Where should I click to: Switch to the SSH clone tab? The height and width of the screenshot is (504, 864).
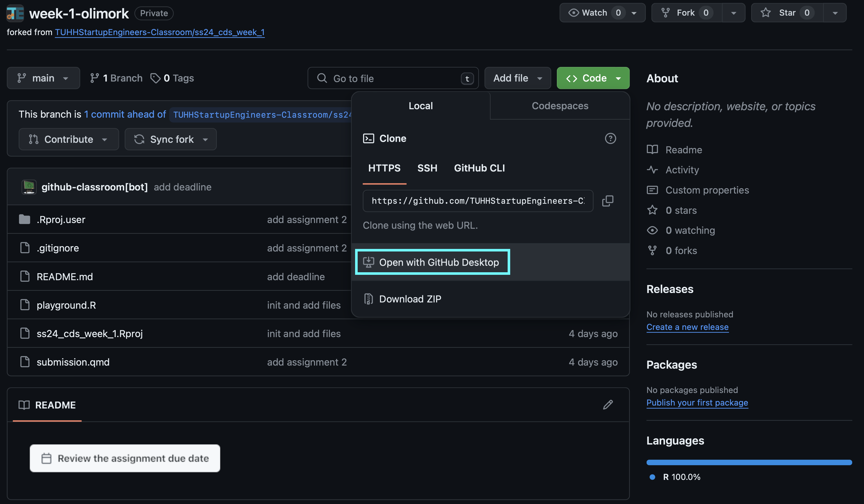point(427,168)
